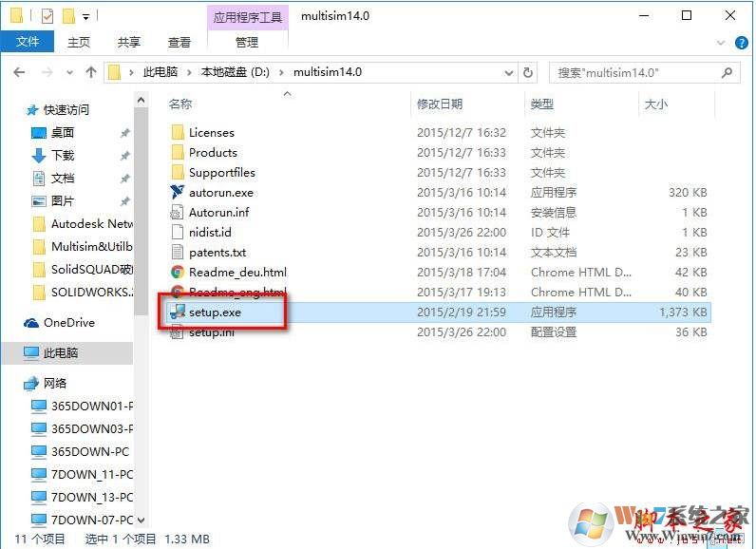
Task: Expand the breadcrumb arrow after 此电脑
Action: point(189,72)
